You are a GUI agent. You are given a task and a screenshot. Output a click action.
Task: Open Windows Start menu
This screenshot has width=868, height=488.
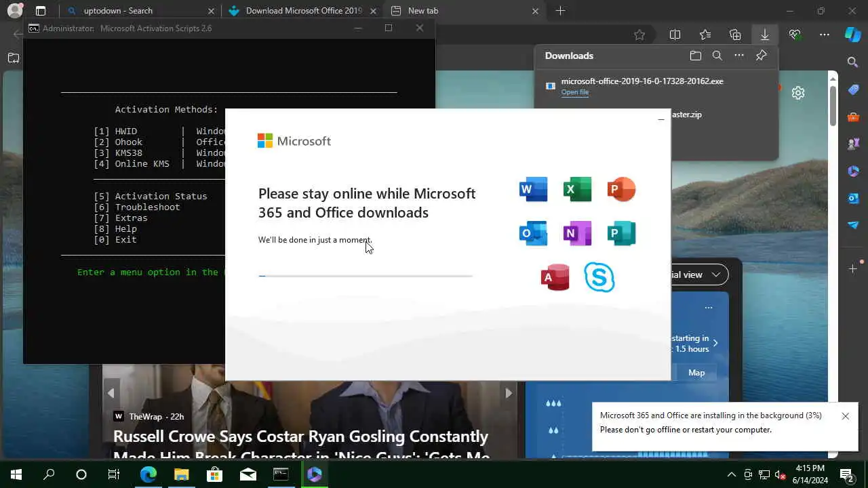tap(16, 474)
